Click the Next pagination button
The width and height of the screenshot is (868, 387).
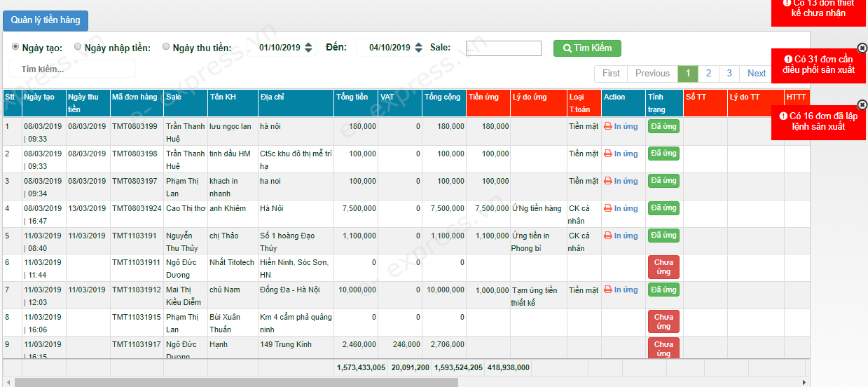[x=756, y=74]
